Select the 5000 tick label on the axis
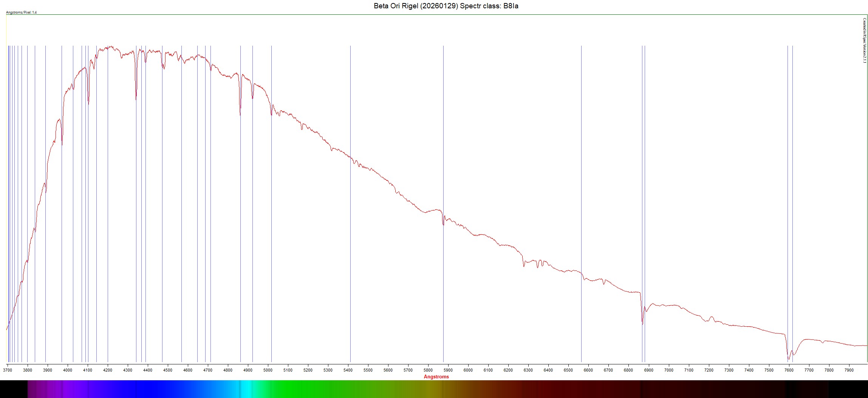The width and height of the screenshot is (868, 398). point(268,370)
